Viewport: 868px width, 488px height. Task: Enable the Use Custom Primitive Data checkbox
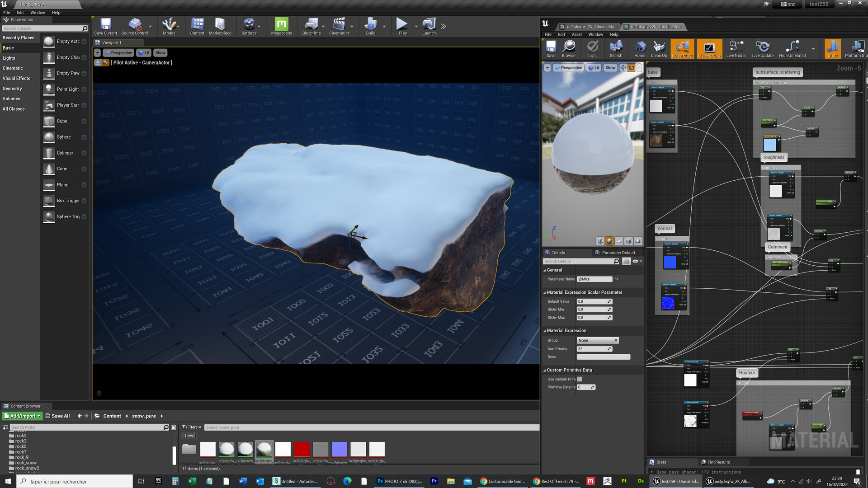(x=579, y=379)
